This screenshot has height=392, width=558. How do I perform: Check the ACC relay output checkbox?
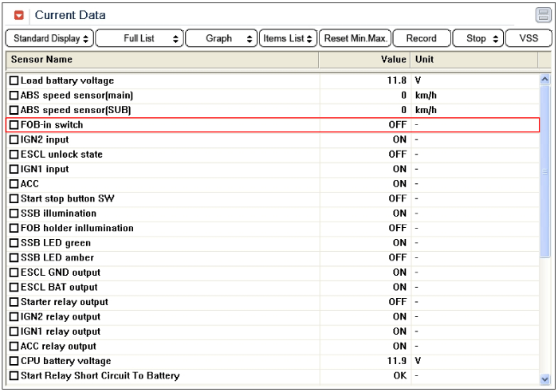pyautogui.click(x=14, y=346)
